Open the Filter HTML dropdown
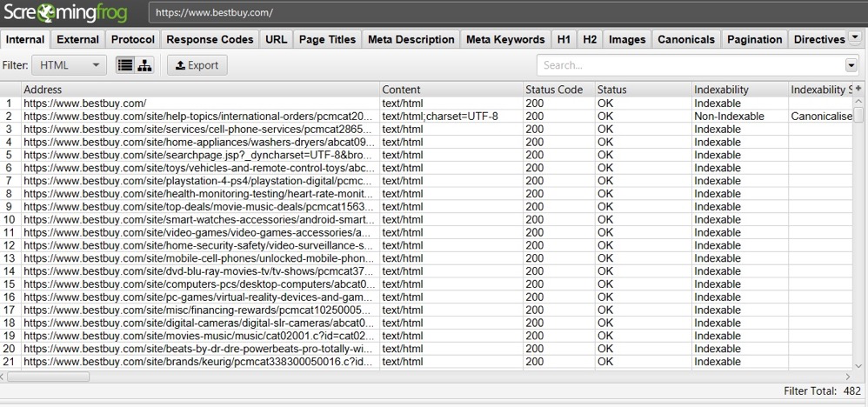This screenshot has height=407, width=868. click(69, 65)
